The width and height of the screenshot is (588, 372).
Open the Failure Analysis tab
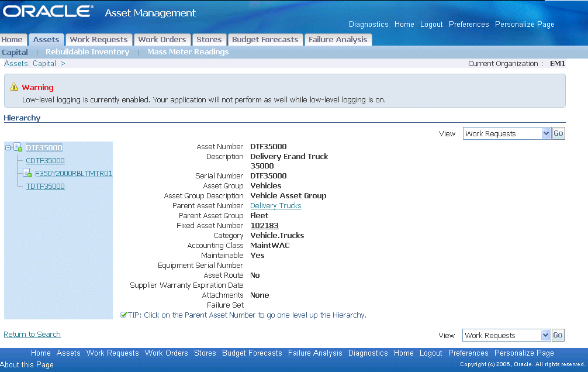[338, 40]
